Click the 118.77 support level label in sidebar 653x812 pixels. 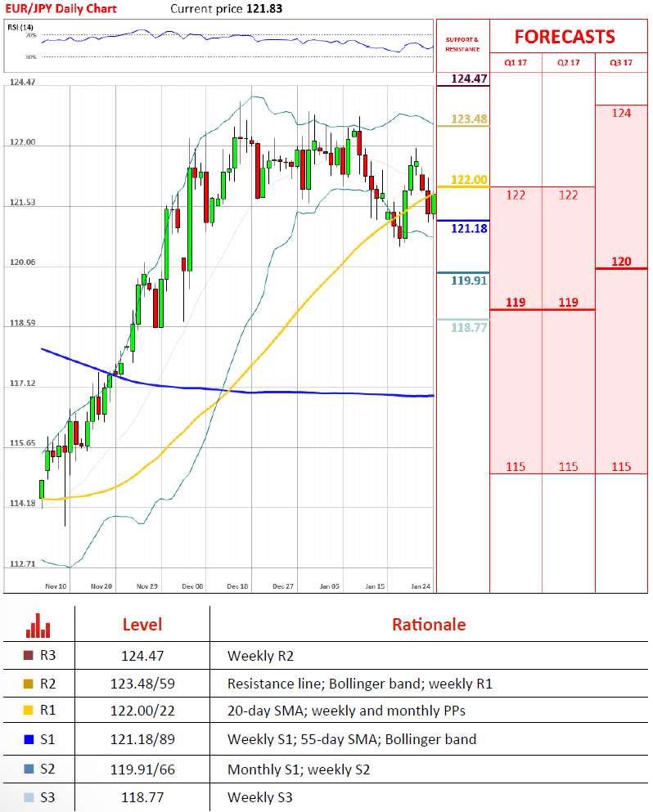[469, 327]
